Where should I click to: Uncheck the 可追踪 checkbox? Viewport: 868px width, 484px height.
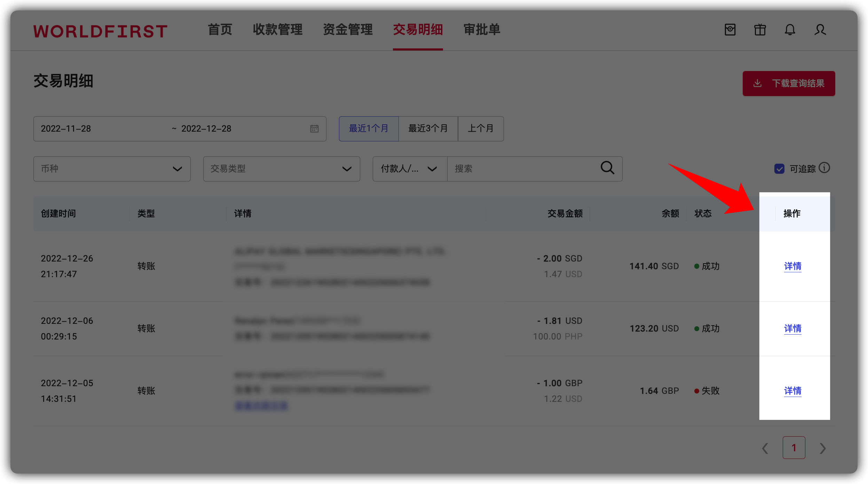click(x=779, y=169)
